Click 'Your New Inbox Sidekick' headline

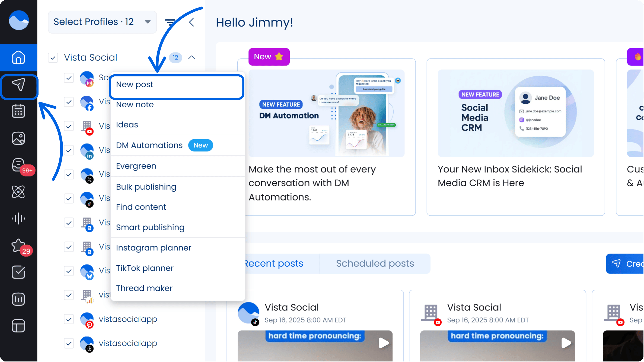510,176
